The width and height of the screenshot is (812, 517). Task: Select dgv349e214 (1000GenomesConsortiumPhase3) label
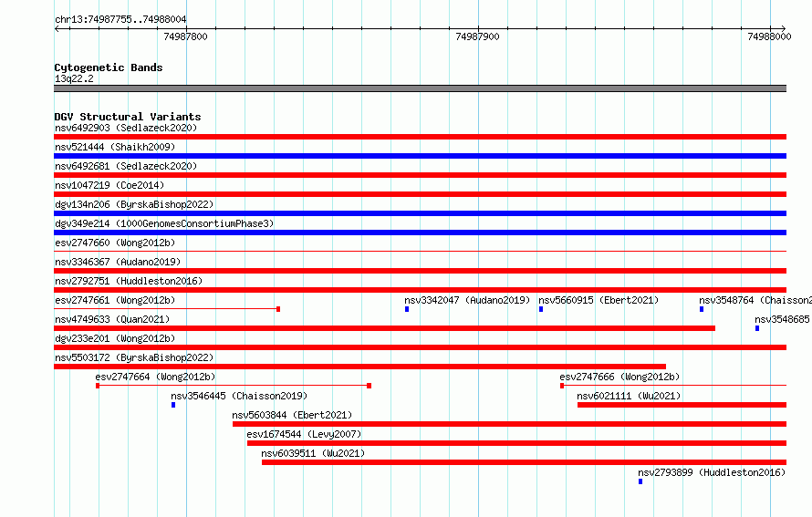click(164, 223)
